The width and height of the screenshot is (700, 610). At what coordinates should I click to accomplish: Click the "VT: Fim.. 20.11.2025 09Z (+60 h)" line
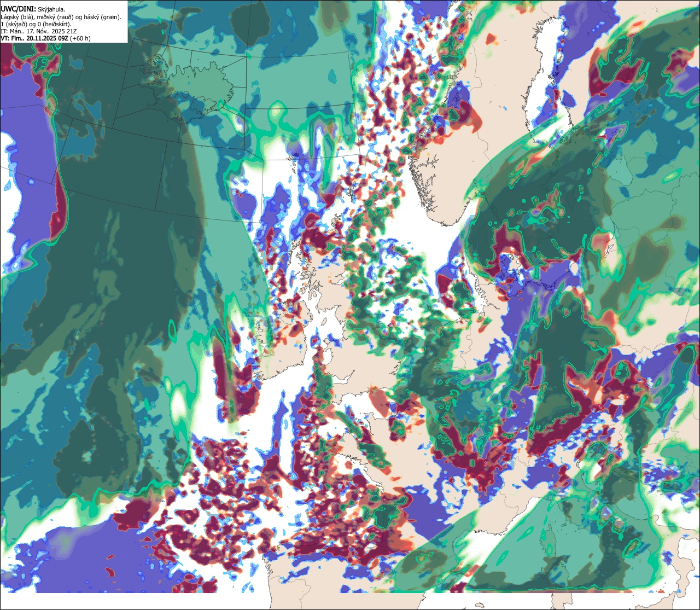[46, 38]
